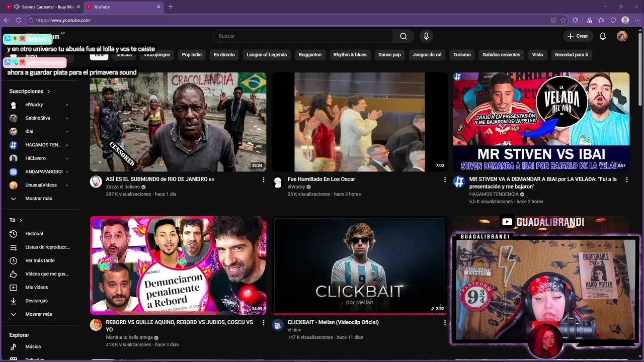Select the Rhythm & blues chip

[x=350, y=55]
